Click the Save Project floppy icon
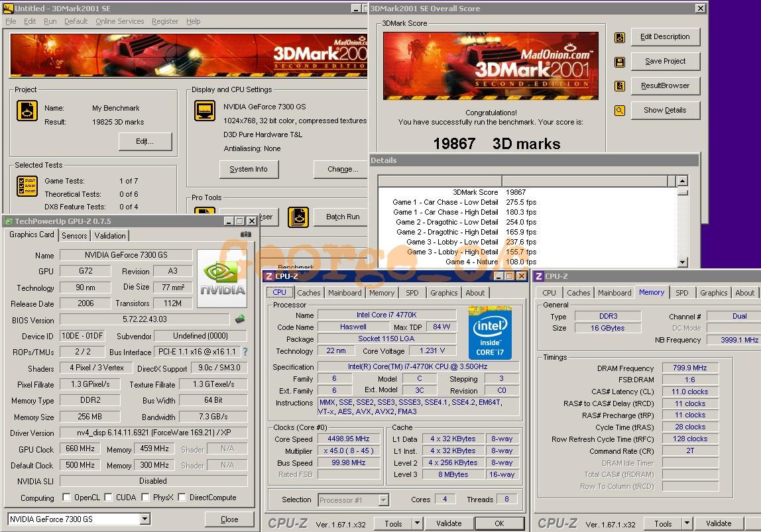This screenshot has width=761, height=532. (x=620, y=62)
